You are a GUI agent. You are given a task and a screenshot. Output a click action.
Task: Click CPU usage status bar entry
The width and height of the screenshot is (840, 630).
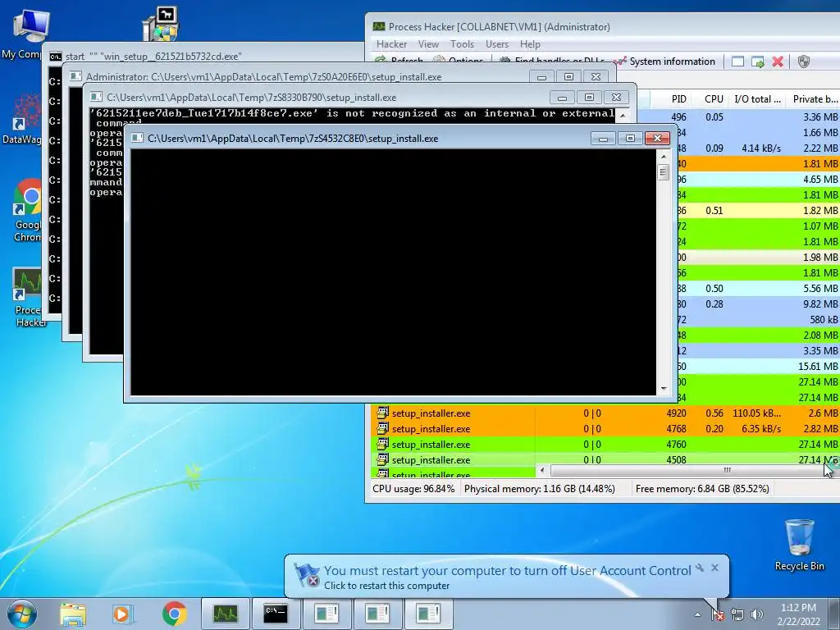[x=413, y=489]
